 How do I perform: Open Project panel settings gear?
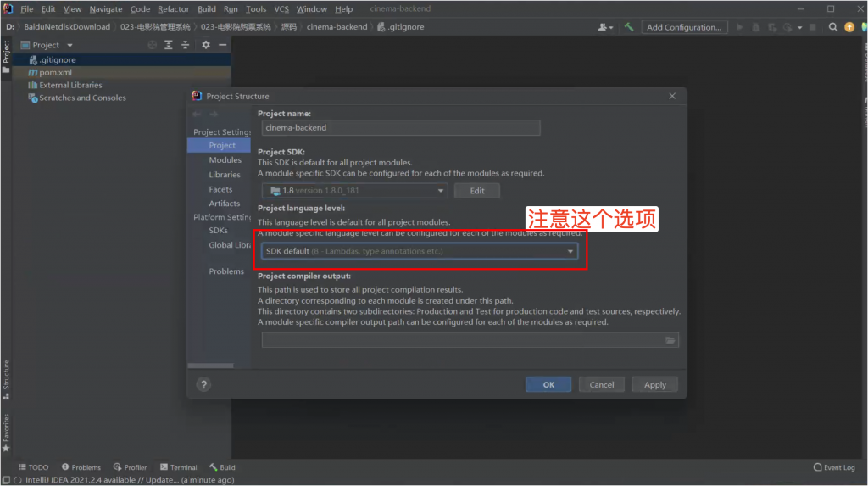tap(206, 45)
